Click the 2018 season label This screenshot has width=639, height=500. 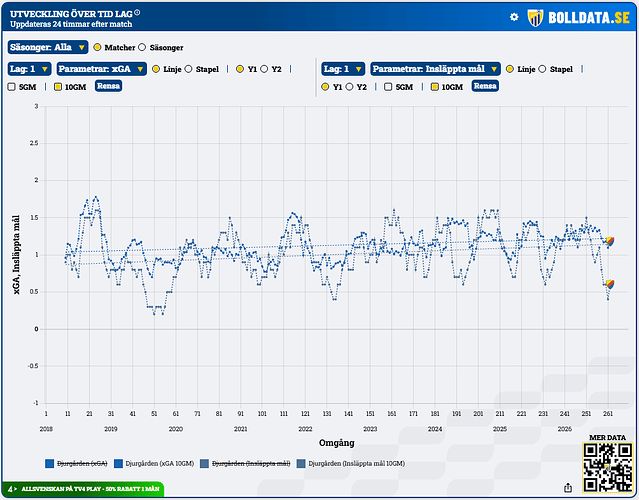point(46,429)
